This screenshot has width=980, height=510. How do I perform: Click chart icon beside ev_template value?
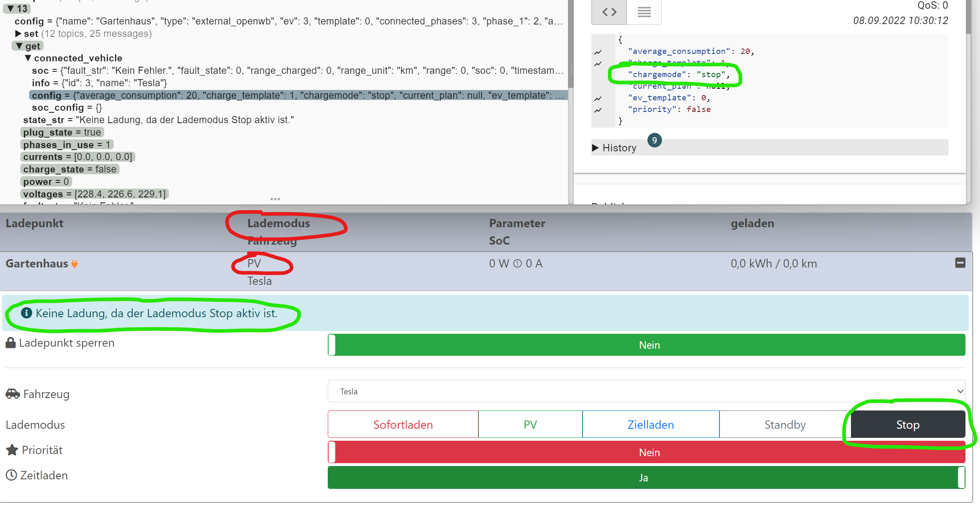(598, 98)
